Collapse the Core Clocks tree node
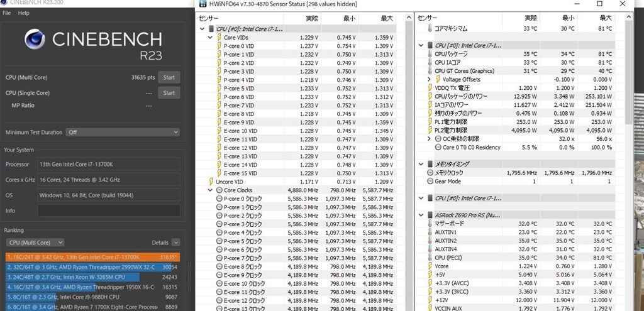This screenshot has height=311, width=644. (210, 190)
